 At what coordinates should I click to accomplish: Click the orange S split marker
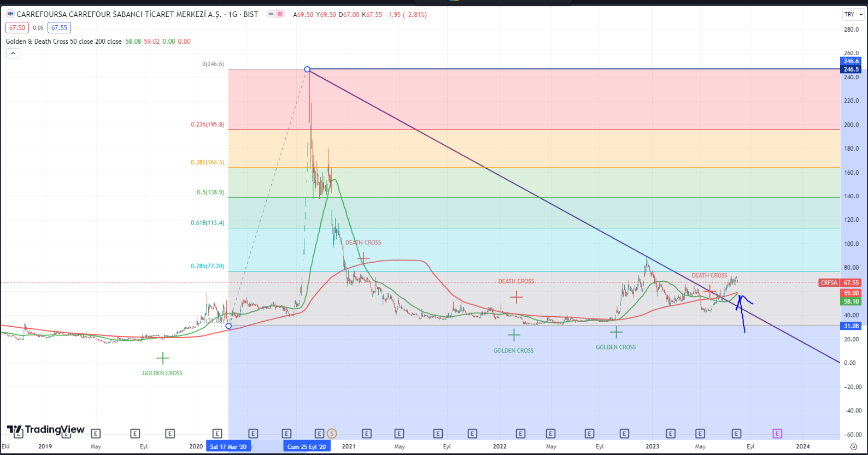pos(332,434)
